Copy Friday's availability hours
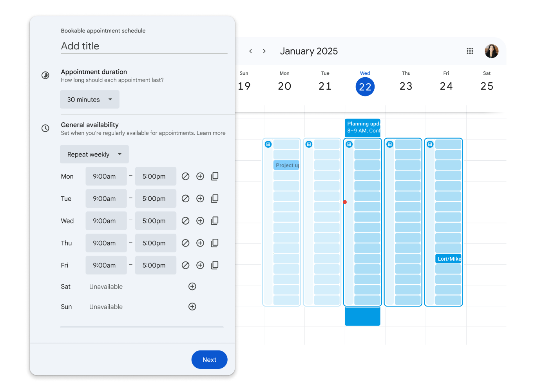 (x=215, y=265)
